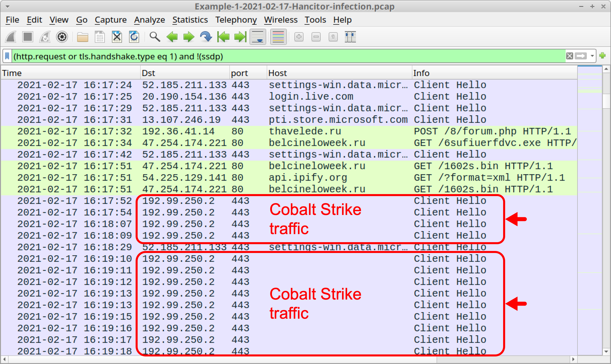The width and height of the screenshot is (611, 364).
Task: Reset text to normal size
Action: (x=333, y=37)
